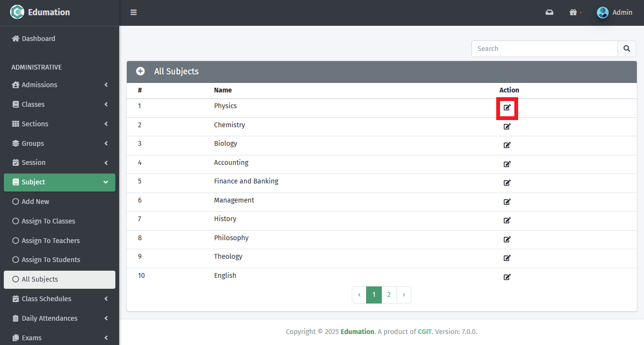Open the gift notifications icon
Viewport: 644px width, 345px height.
point(573,12)
